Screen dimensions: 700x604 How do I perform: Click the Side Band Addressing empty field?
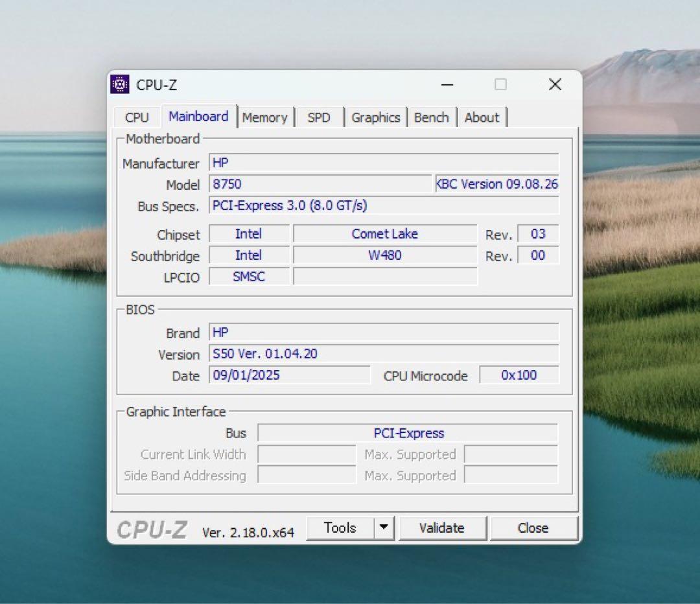click(307, 476)
